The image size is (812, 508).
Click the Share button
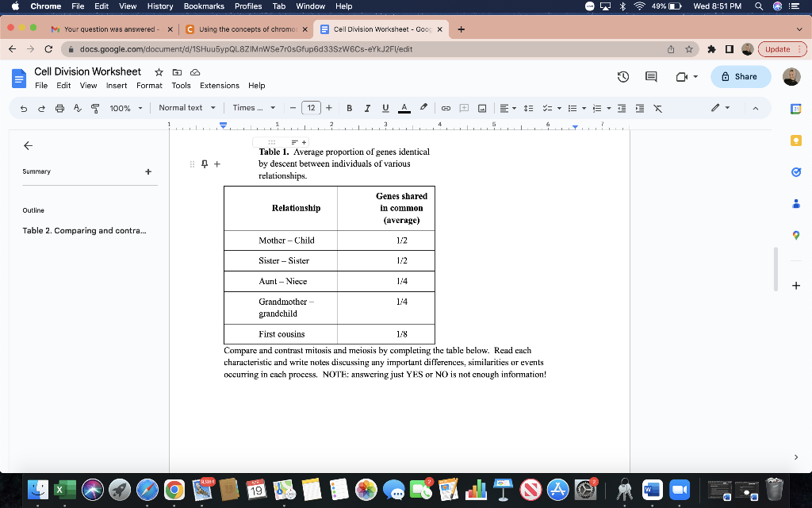pos(741,76)
